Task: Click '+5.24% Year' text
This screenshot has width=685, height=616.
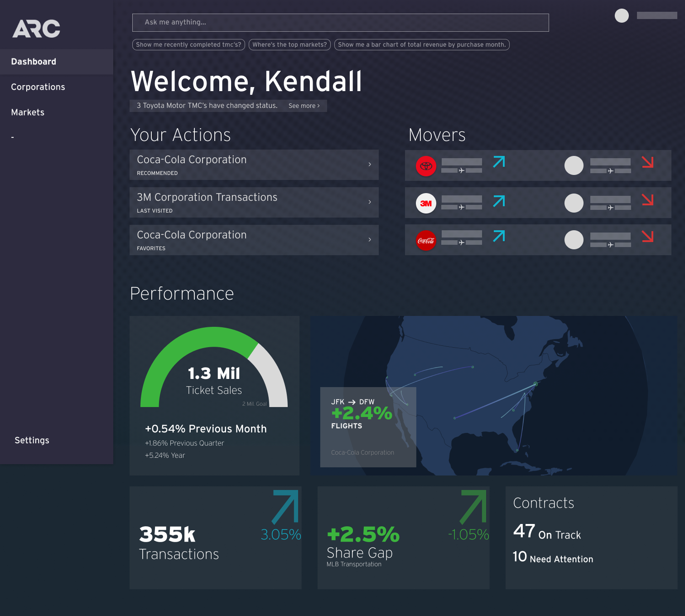Action: pos(165,456)
